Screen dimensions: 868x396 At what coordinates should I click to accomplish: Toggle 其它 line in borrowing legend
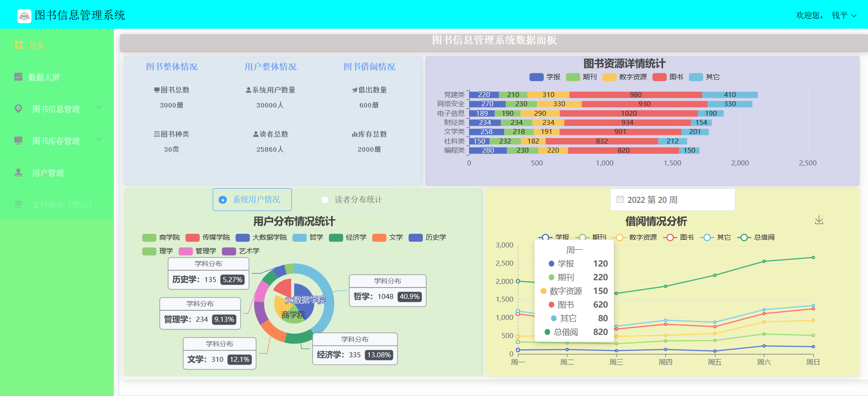pos(715,237)
